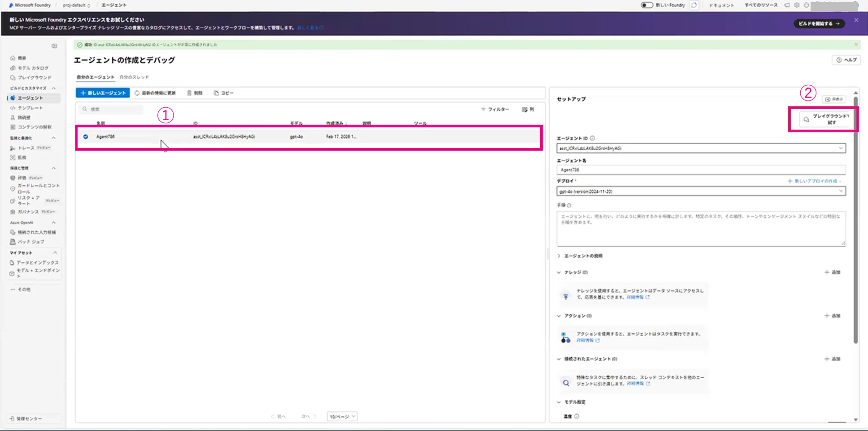The width and height of the screenshot is (868, 431).
Task: Click the その他 ellipsis icon in sidebar
Action: click(x=13, y=290)
